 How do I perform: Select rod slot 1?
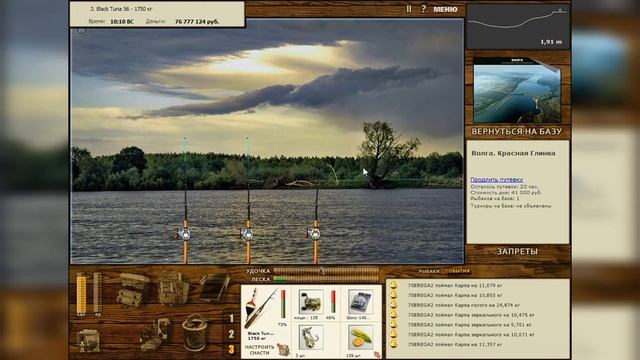(x=231, y=318)
